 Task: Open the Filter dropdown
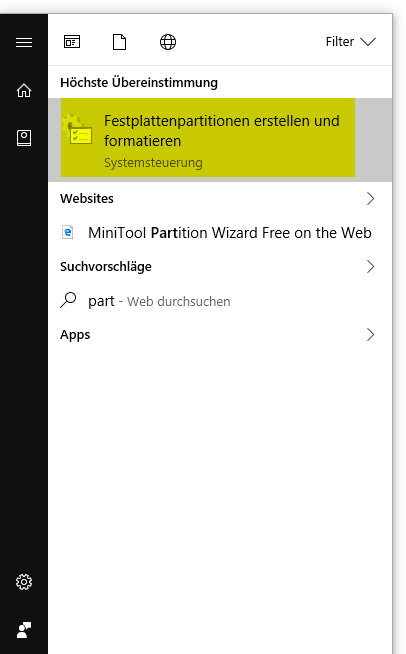(x=351, y=42)
